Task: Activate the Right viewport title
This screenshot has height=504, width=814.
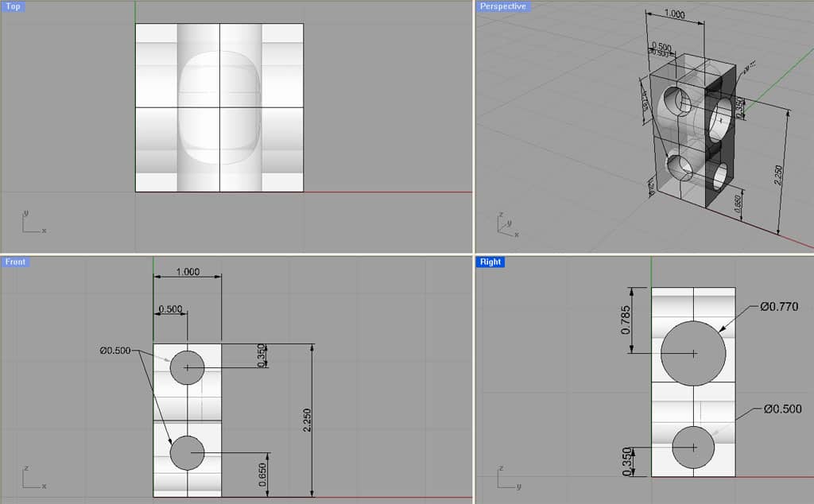Action: tap(490, 262)
